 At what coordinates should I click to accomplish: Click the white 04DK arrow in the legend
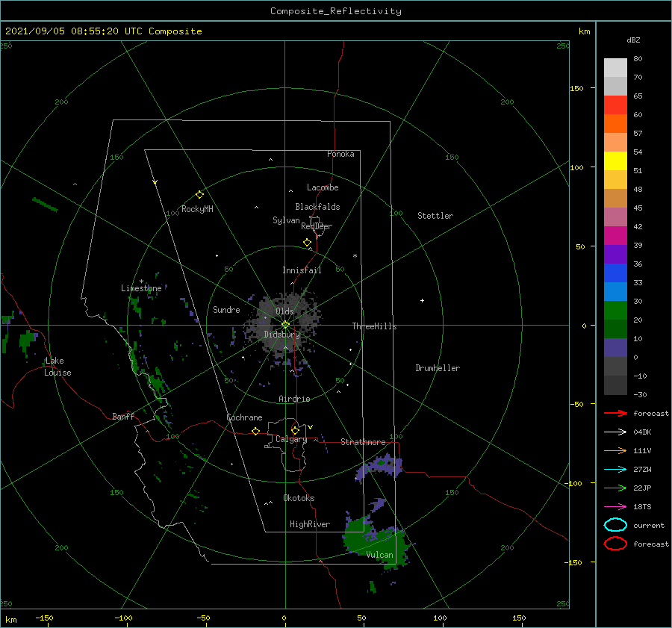coord(615,432)
